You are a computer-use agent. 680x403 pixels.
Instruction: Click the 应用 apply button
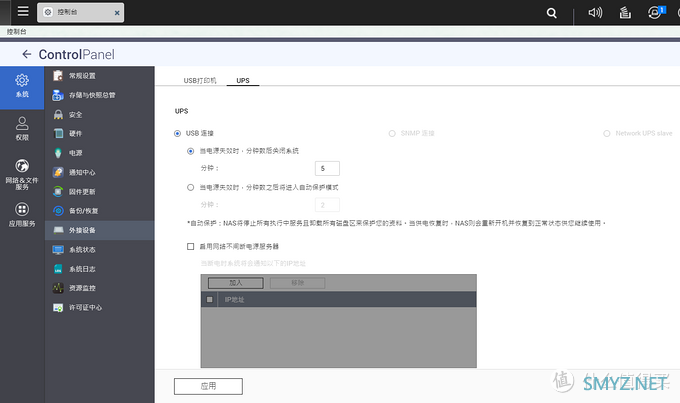coord(208,386)
